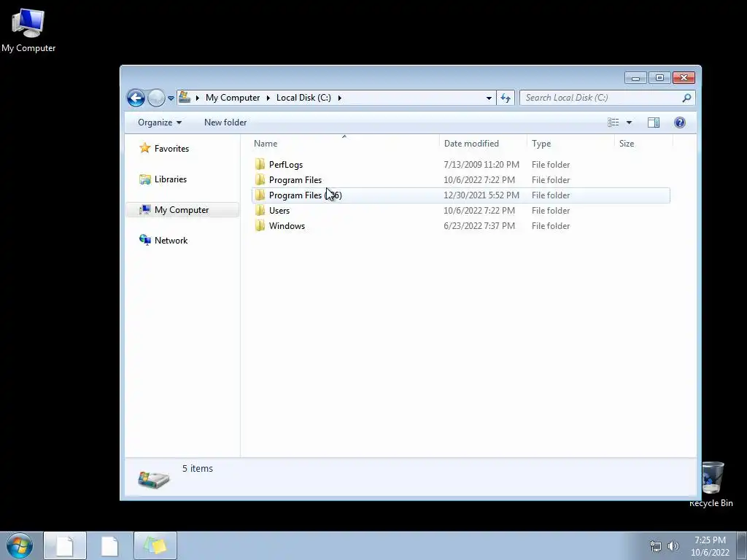Open the Organize menu
747x560 pixels.
point(160,122)
